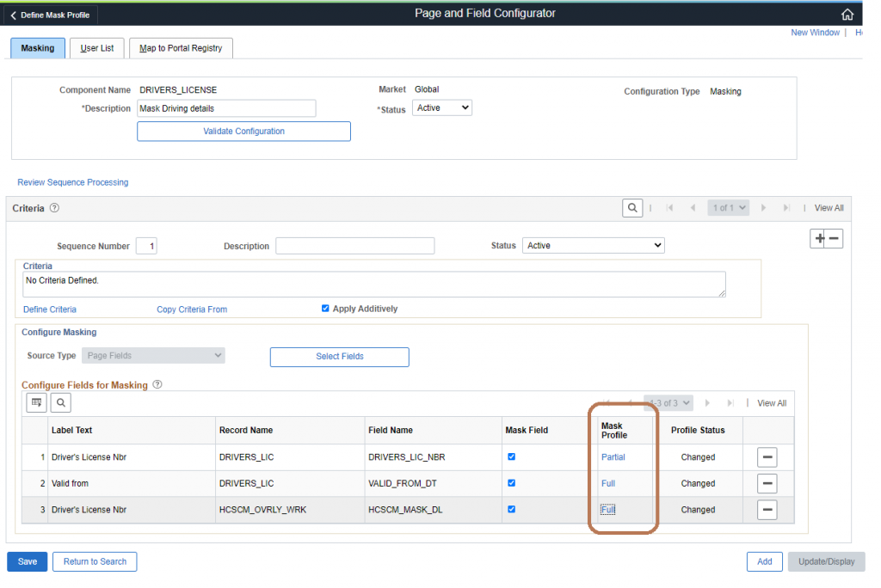Open the Define Criteria link
The image size is (881, 588).
49,309
